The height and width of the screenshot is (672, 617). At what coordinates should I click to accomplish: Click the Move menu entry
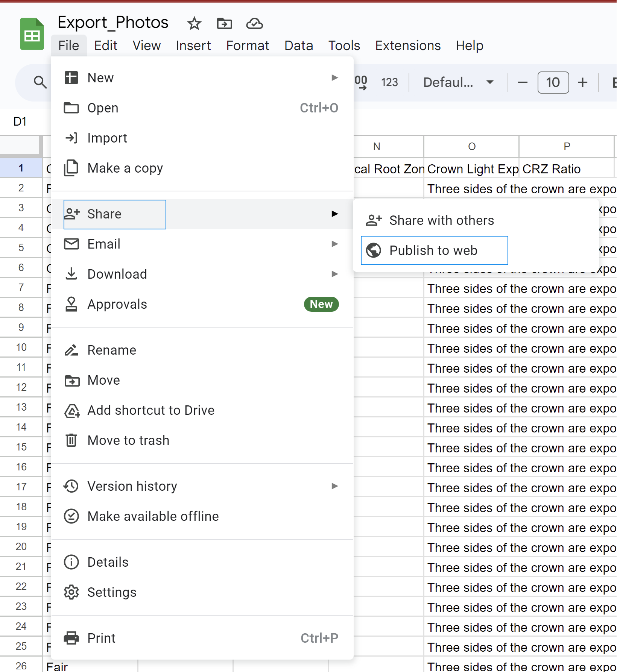[202, 380]
